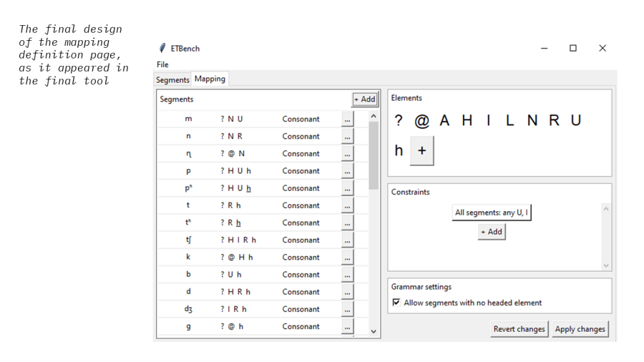The image size is (644, 362).
Task: Click the ETBench feather app icon
Action: [x=163, y=48]
